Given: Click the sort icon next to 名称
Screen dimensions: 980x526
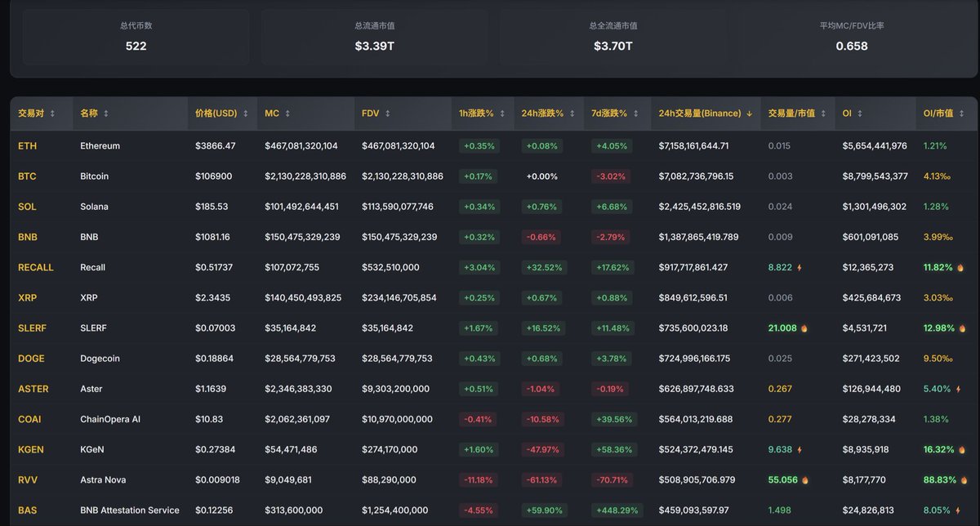Looking at the screenshot, I should (x=105, y=114).
